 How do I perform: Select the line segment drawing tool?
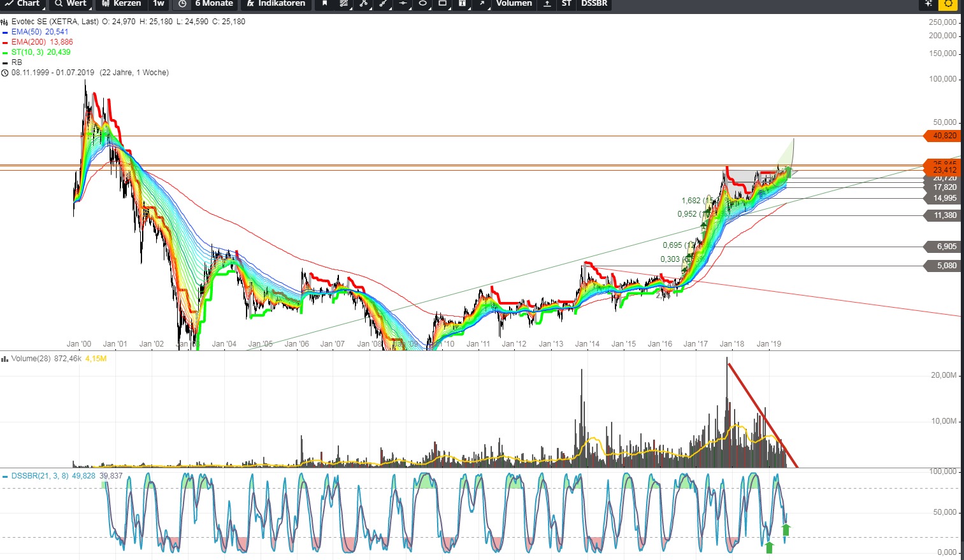[x=383, y=4]
